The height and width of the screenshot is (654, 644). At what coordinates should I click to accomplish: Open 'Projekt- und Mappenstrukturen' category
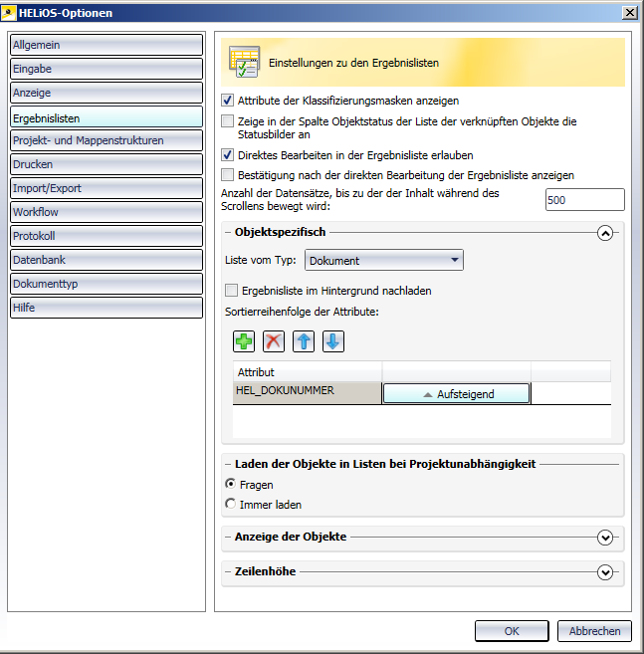[107, 140]
